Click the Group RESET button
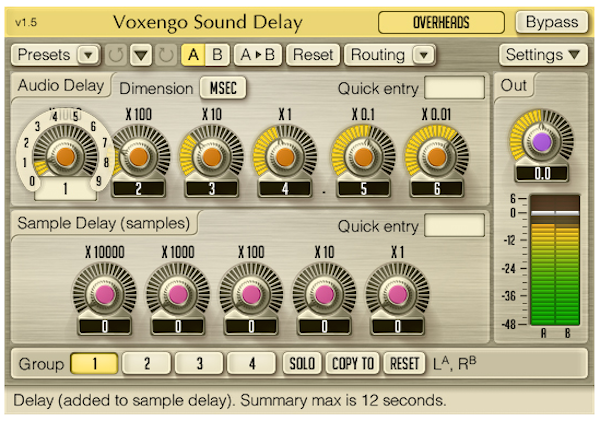The image size is (600, 421). (x=404, y=363)
